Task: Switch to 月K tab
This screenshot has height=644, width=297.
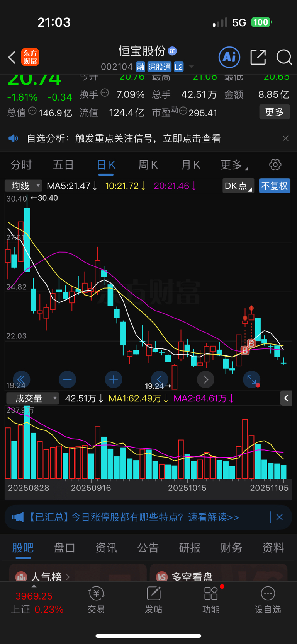Action: pyautogui.click(x=190, y=165)
